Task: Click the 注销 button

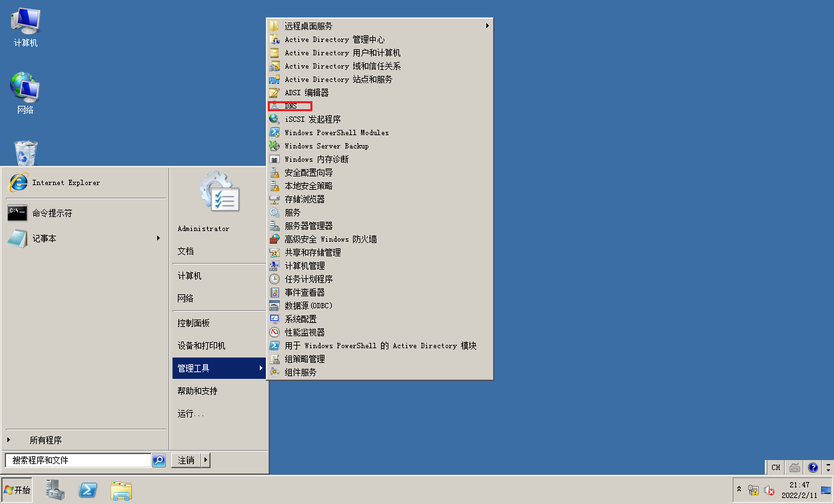Action: click(x=187, y=460)
